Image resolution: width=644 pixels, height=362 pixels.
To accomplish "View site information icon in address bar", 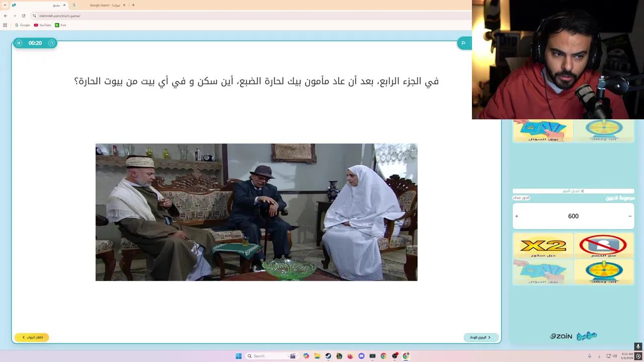I will click(x=34, y=16).
